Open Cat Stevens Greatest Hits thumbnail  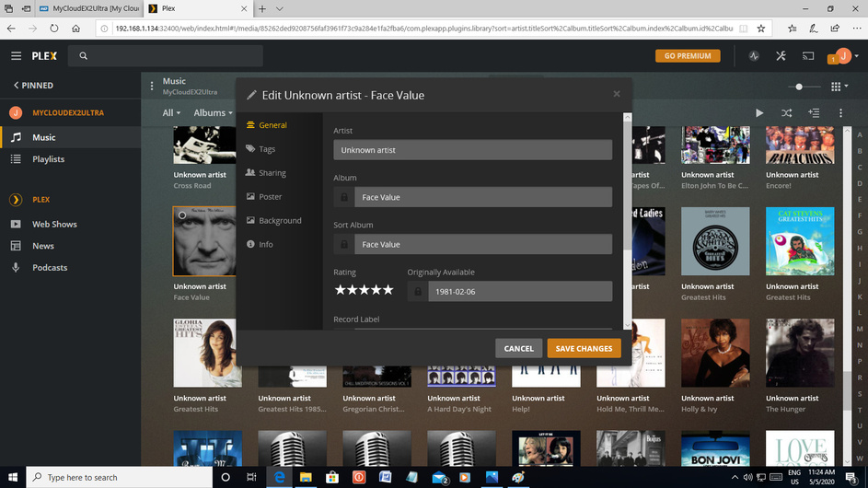point(800,241)
